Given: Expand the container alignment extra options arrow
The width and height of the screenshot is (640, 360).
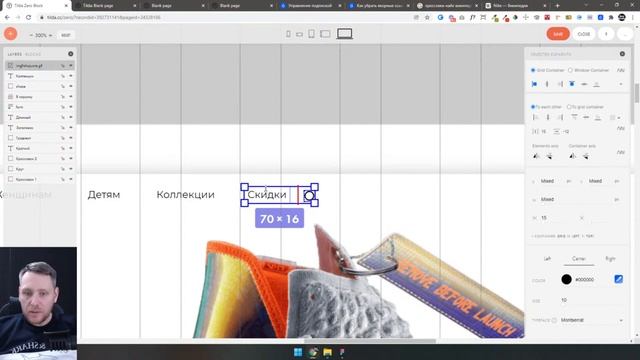Looking at the screenshot, I should pyautogui.click(x=621, y=84).
